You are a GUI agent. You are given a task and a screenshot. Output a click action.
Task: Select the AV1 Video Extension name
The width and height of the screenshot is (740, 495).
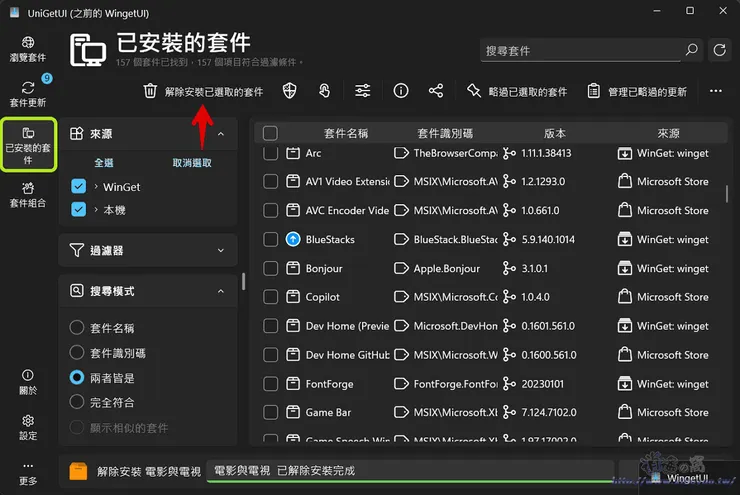point(347,182)
